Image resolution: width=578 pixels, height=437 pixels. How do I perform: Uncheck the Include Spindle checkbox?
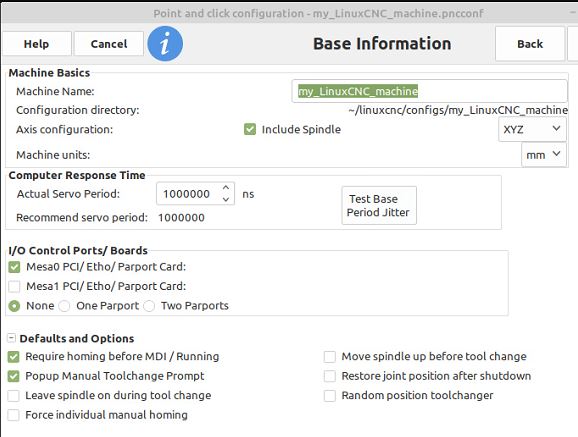click(x=250, y=129)
